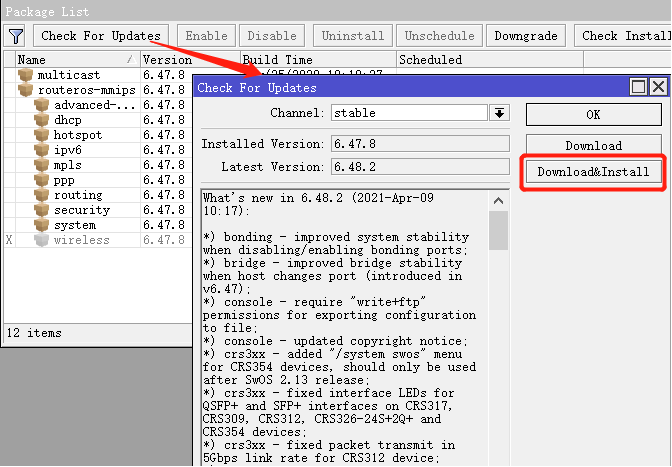Click the disabled wireless package icon

42,240
